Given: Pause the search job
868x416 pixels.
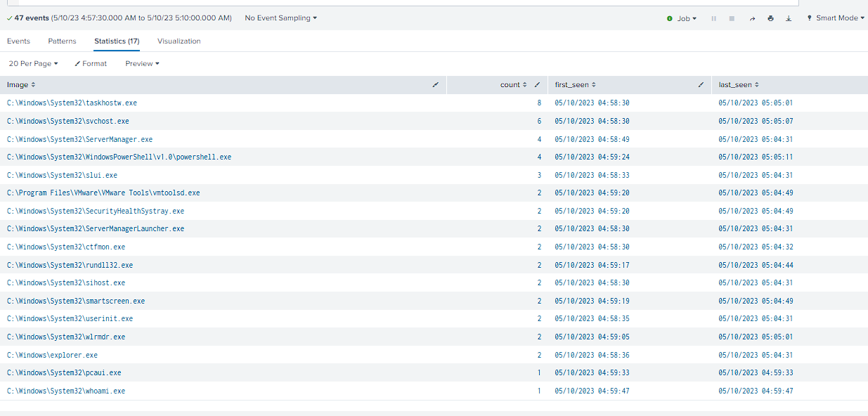Looking at the screenshot, I should click(714, 18).
